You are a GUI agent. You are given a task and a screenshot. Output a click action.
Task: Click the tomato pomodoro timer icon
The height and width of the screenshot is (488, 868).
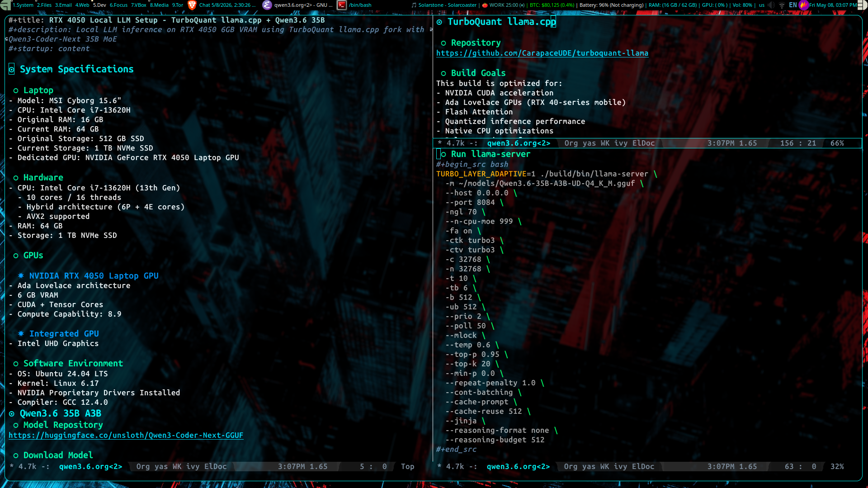click(485, 5)
